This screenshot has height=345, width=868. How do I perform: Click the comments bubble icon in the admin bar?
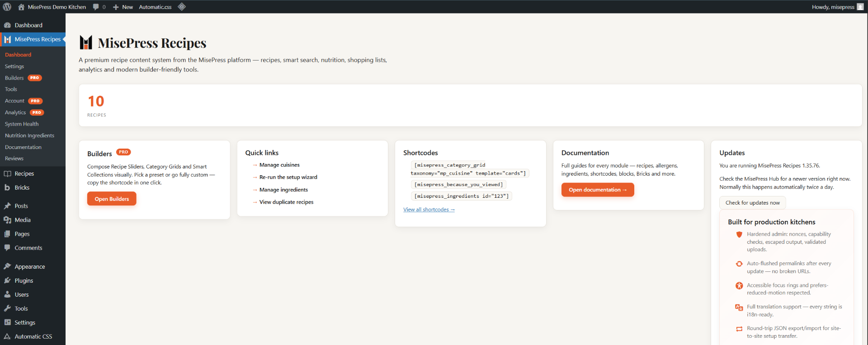pos(96,7)
